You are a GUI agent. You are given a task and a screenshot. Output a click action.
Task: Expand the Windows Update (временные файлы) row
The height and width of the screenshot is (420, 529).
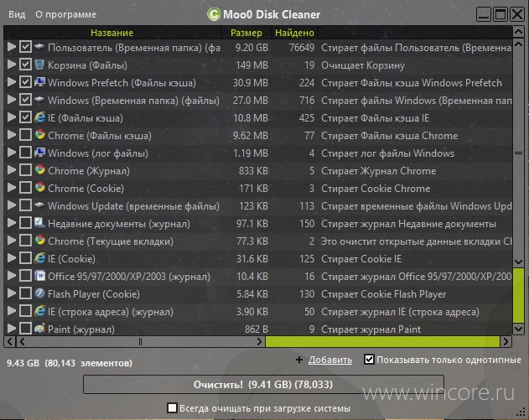point(12,205)
